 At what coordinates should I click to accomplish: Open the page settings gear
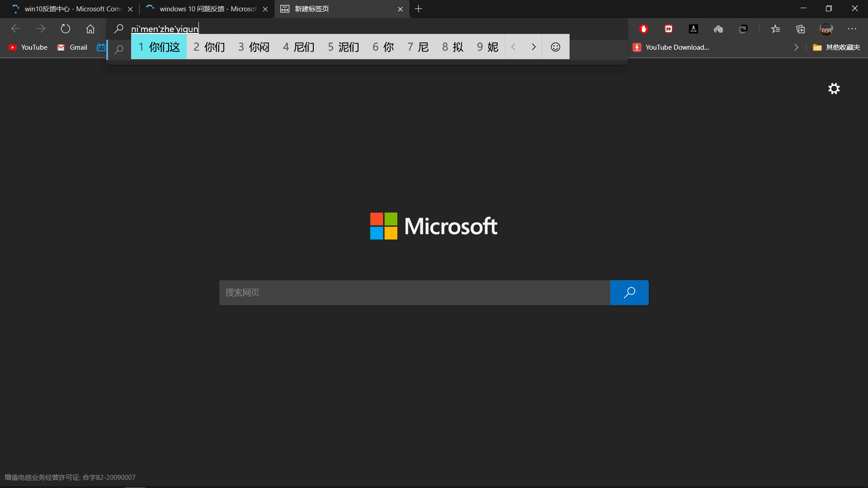[x=834, y=89]
